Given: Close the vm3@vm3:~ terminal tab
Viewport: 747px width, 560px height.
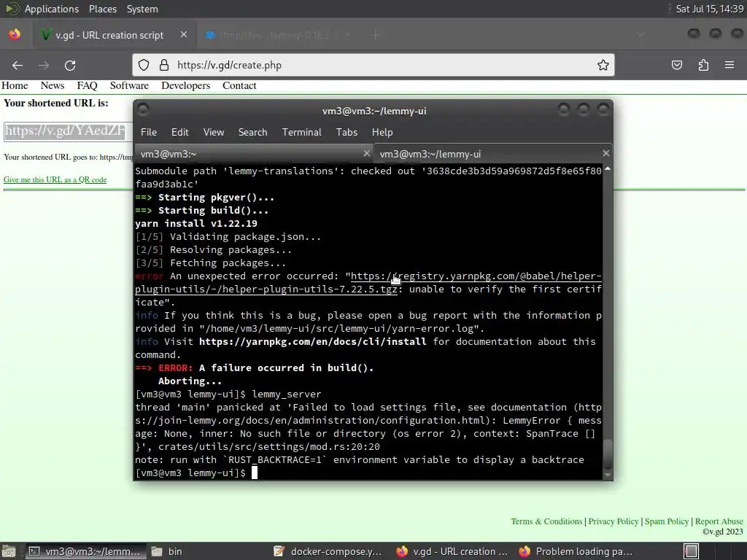Looking at the screenshot, I should point(366,153).
